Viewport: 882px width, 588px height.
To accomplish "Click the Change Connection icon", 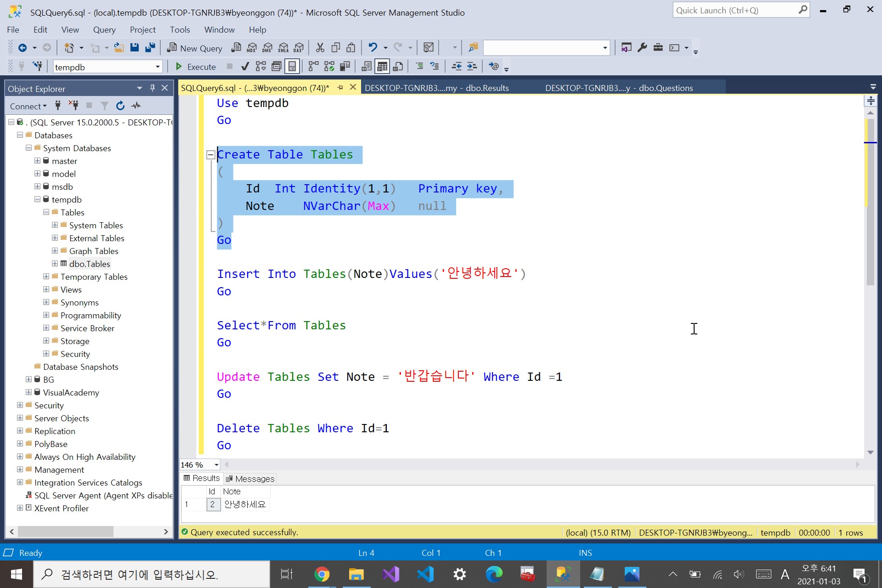I will coord(37,67).
